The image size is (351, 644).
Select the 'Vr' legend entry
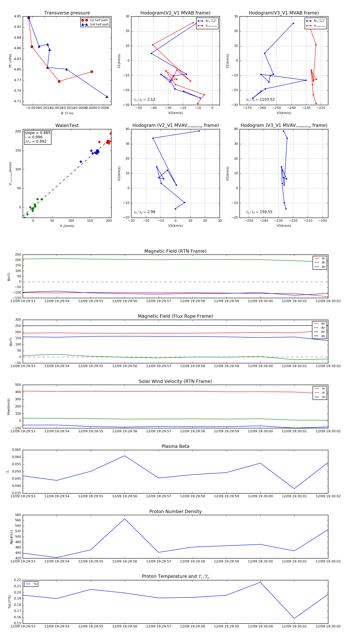click(320, 389)
